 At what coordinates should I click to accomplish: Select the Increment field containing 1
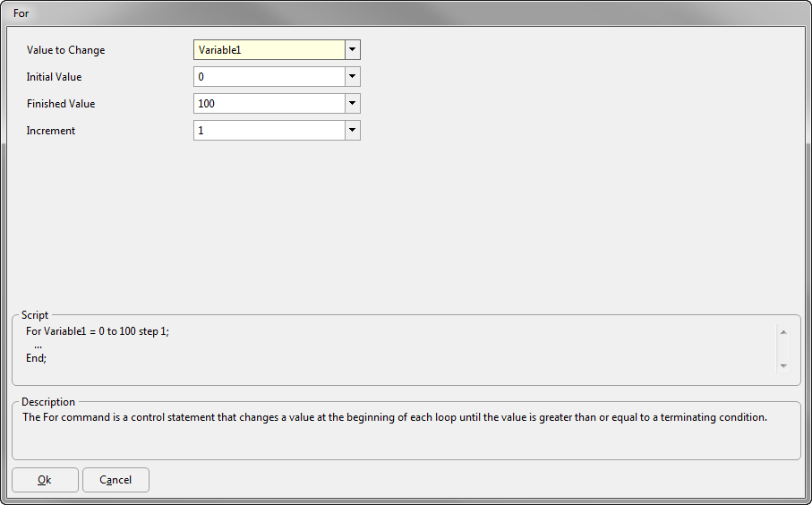pyautogui.click(x=269, y=131)
